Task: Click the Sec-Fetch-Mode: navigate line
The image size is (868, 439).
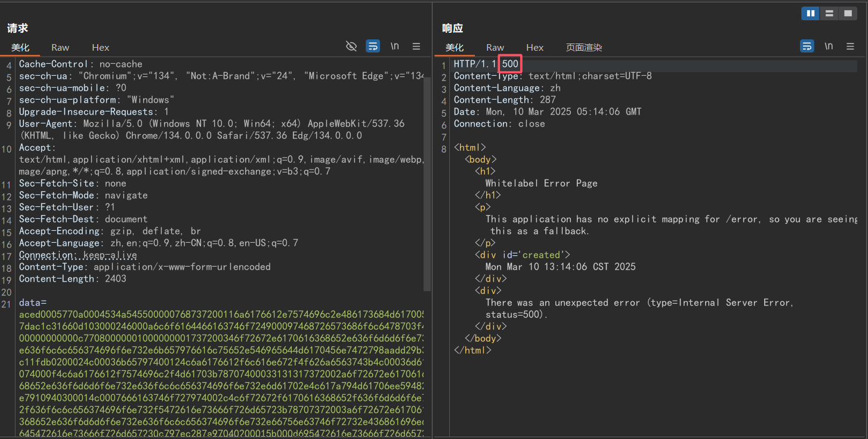Action: (x=83, y=195)
